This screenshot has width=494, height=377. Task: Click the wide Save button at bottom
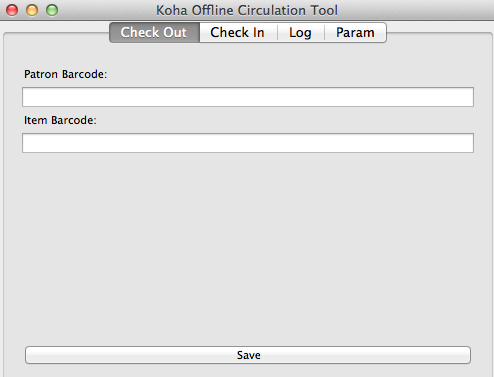[248, 355]
